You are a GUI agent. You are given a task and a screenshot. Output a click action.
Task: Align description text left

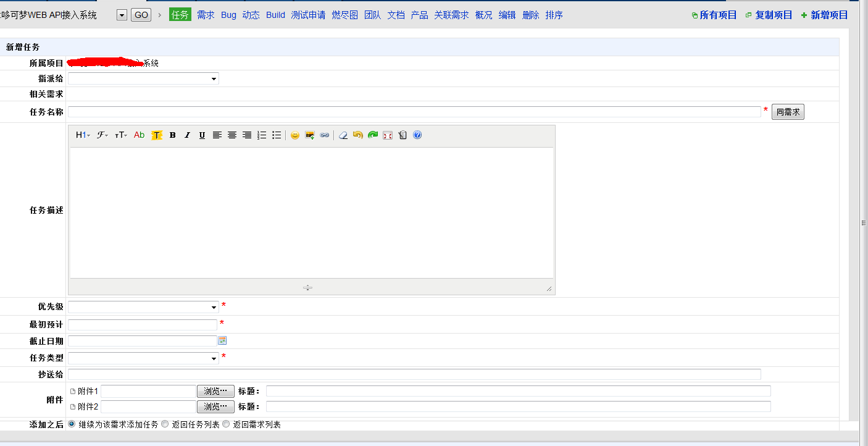217,135
